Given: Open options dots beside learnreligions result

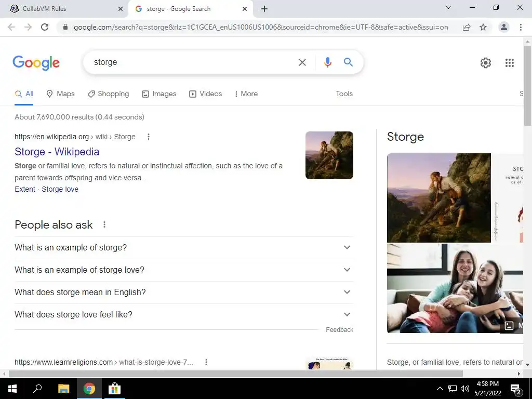Looking at the screenshot, I should point(206,362).
